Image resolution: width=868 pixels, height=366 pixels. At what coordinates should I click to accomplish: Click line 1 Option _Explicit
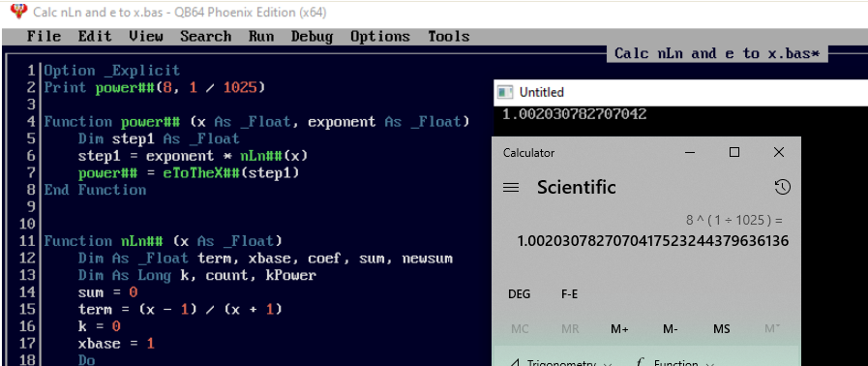click(x=112, y=71)
